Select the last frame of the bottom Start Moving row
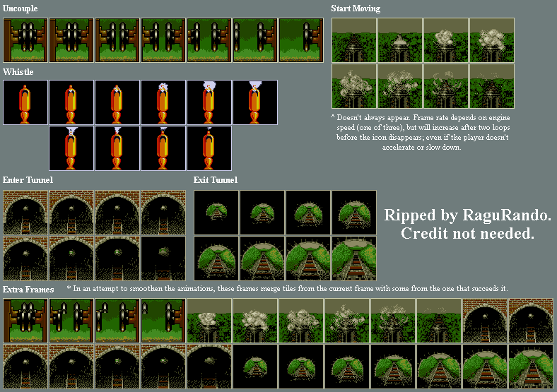The height and width of the screenshot is (392, 557). point(492,86)
